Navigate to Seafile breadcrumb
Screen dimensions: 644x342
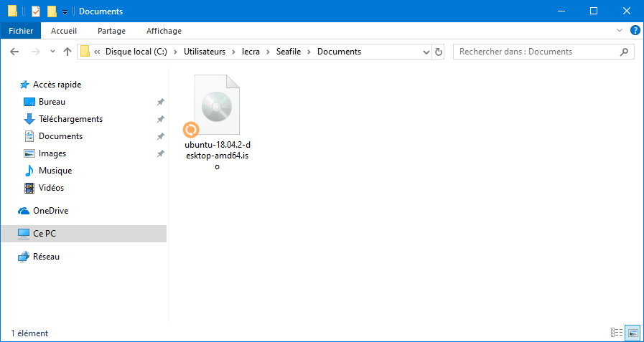(x=289, y=52)
